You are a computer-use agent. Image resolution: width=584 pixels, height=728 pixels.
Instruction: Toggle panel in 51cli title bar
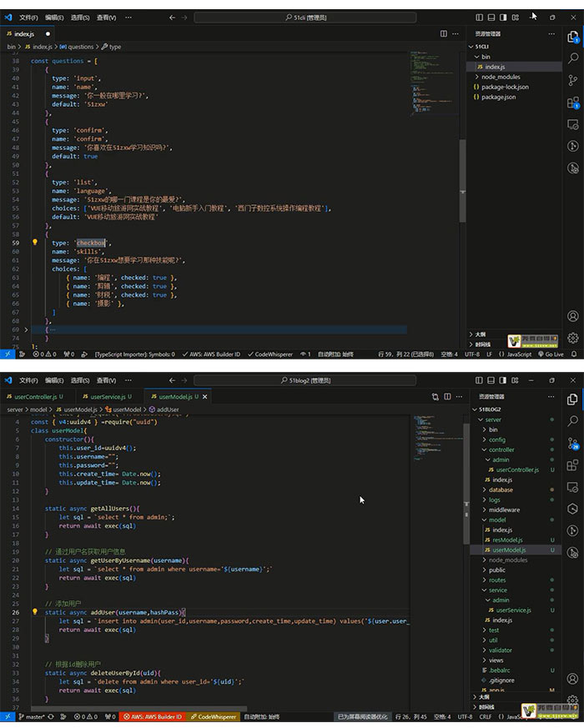tap(491, 18)
